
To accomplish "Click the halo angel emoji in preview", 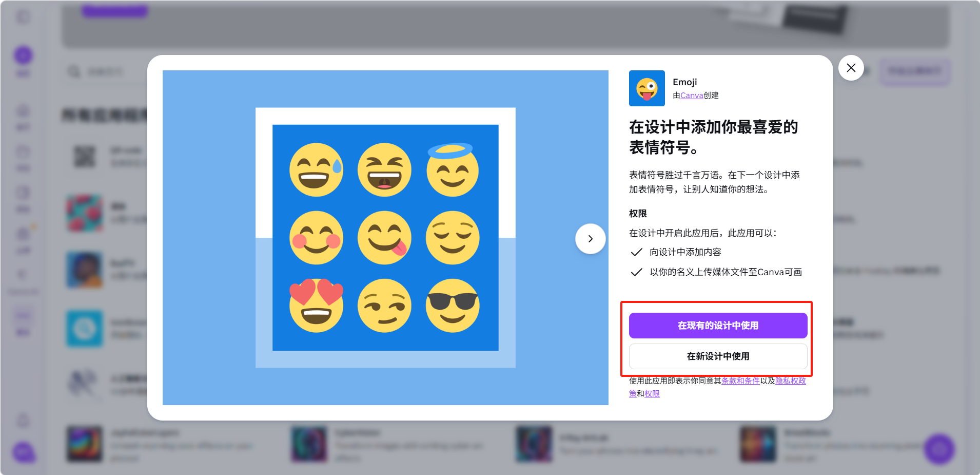I will click(452, 170).
